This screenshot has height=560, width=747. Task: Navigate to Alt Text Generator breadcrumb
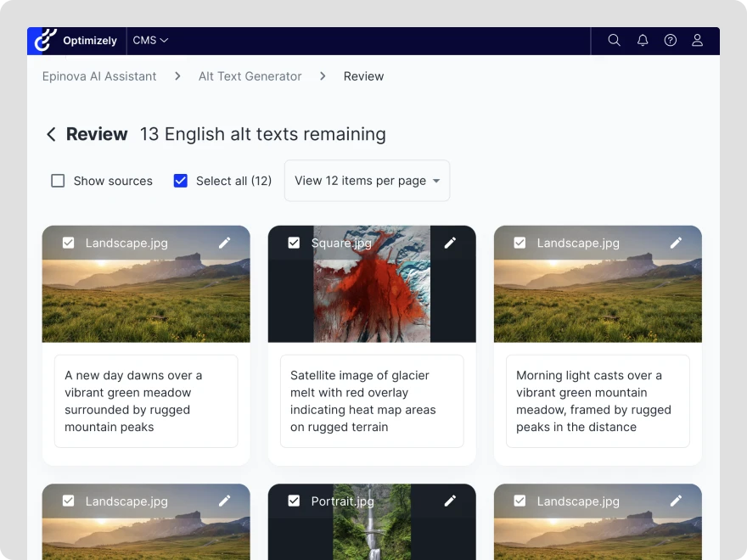(x=250, y=76)
